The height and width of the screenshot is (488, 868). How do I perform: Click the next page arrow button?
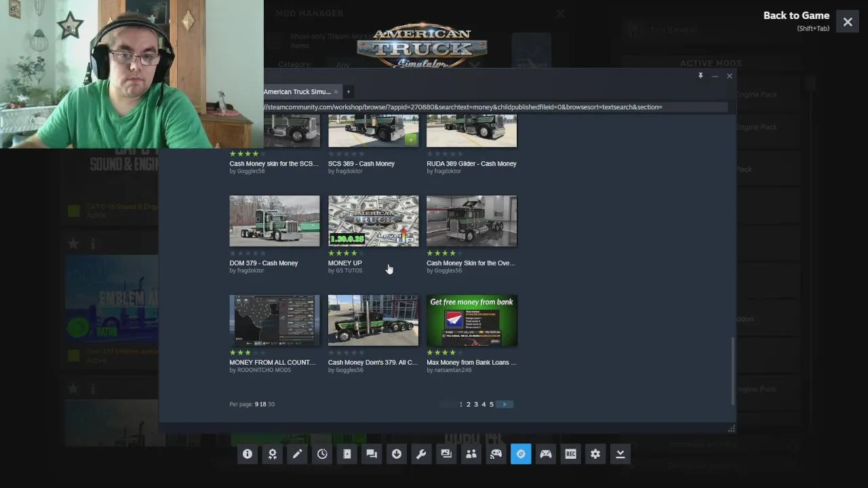coord(505,404)
